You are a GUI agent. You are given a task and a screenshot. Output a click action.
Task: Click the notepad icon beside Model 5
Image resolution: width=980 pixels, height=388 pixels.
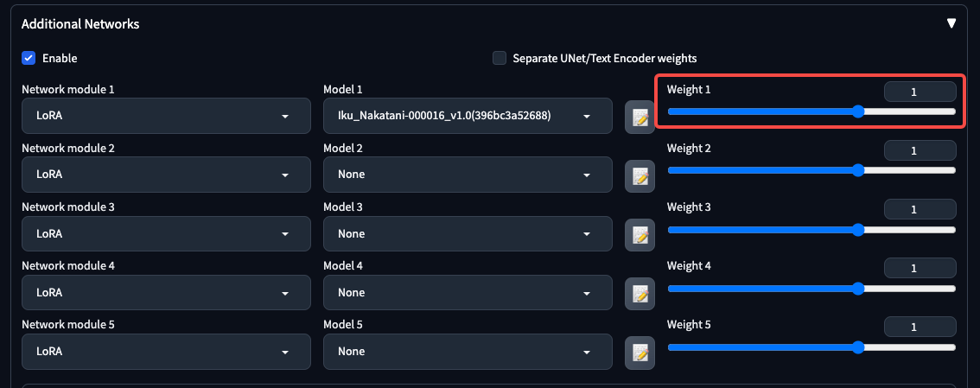click(x=640, y=352)
